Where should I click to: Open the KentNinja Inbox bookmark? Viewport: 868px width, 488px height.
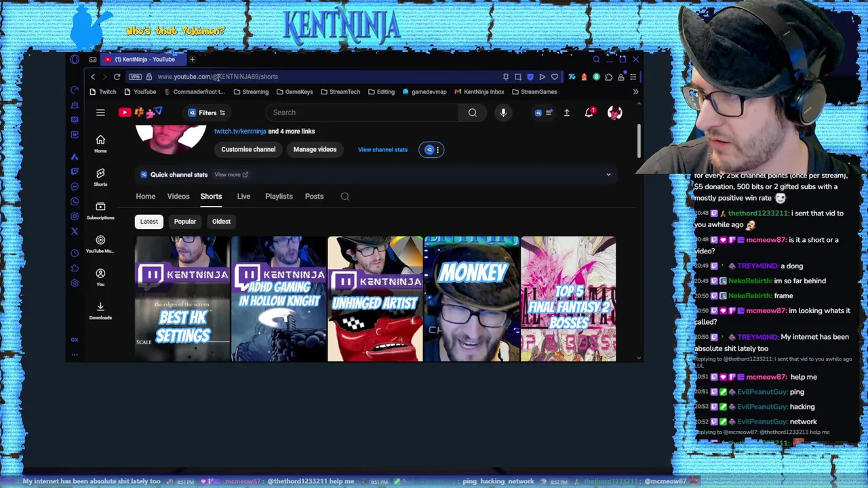(479, 91)
